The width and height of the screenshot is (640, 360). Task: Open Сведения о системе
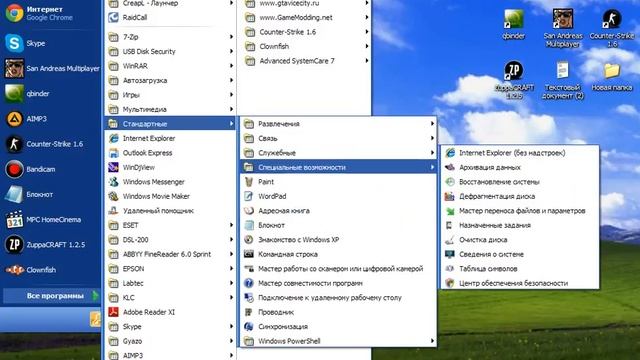click(x=520, y=254)
